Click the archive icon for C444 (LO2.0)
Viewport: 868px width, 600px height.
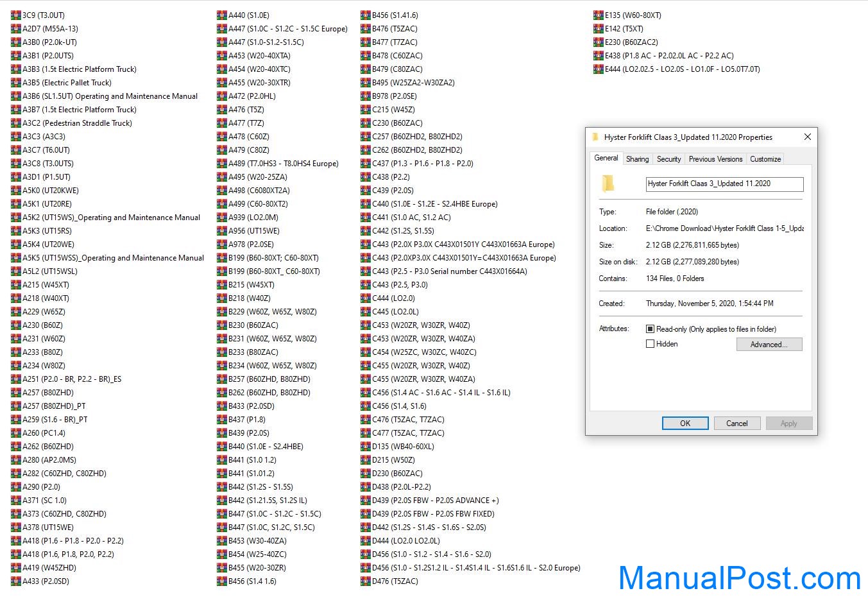click(x=366, y=298)
